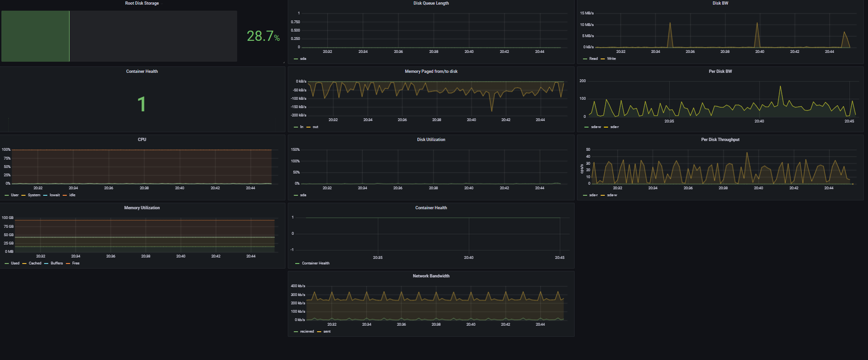Toggle the Iowait series in CPU legend
Viewport: 868px width, 360px height.
click(55, 195)
